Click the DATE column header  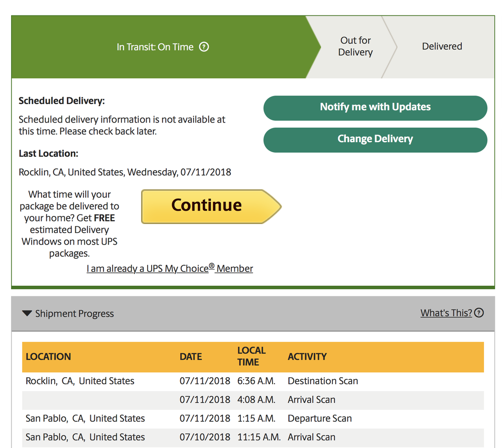(191, 357)
